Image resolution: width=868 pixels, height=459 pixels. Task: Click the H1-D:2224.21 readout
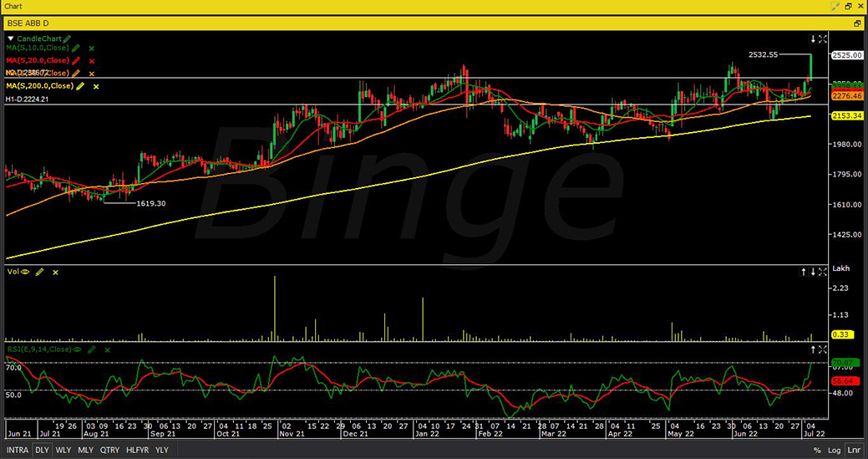[27, 99]
